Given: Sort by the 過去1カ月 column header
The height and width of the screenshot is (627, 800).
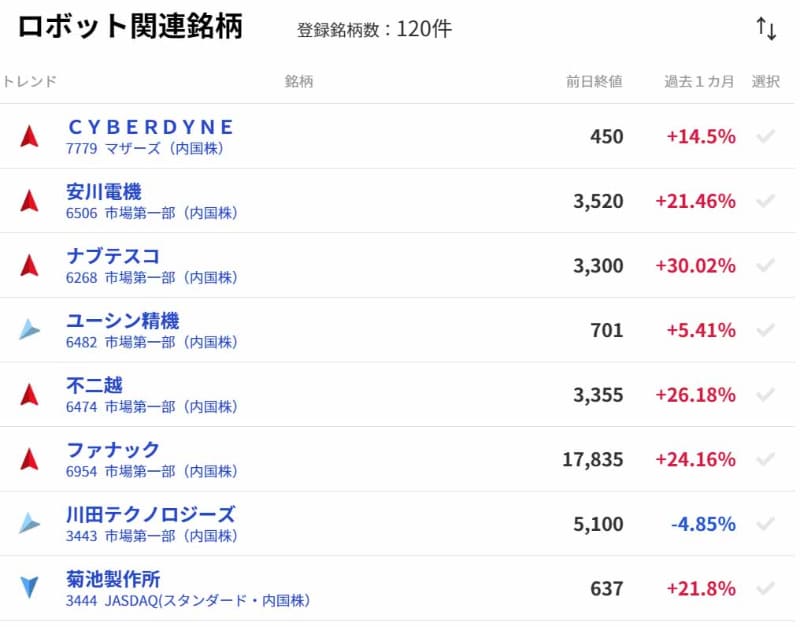Looking at the screenshot, I should pyautogui.click(x=699, y=82).
